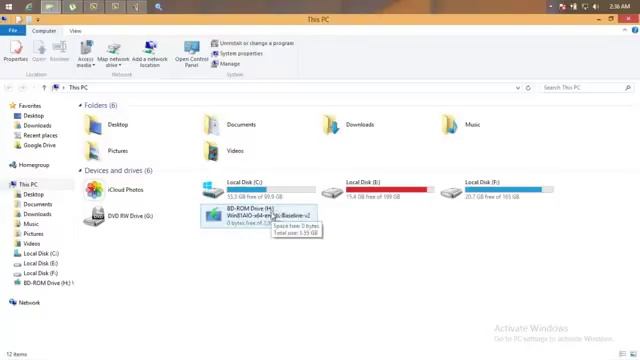640x360 pixels.
Task: Switch to the Computer ribbon tab
Action: point(44,31)
